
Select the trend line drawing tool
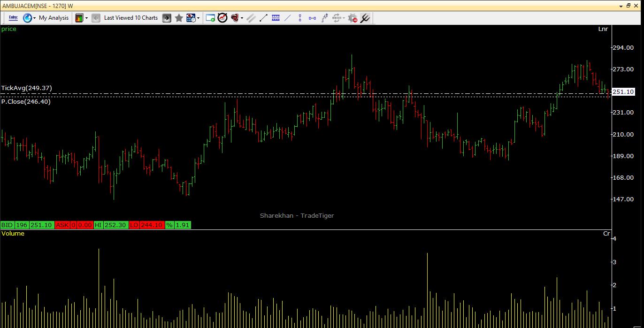pyautogui.click(x=263, y=18)
